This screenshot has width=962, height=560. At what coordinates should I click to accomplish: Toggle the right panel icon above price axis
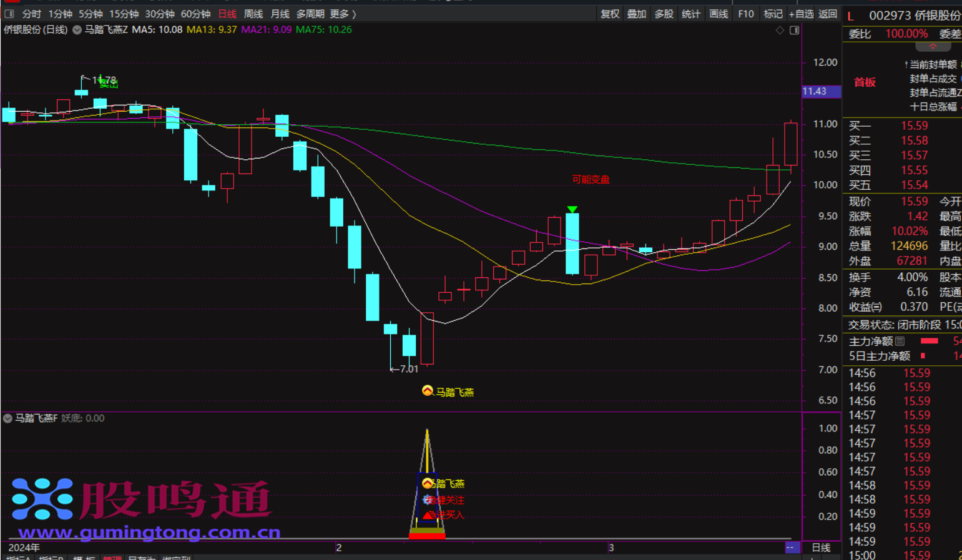pyautogui.click(x=794, y=30)
